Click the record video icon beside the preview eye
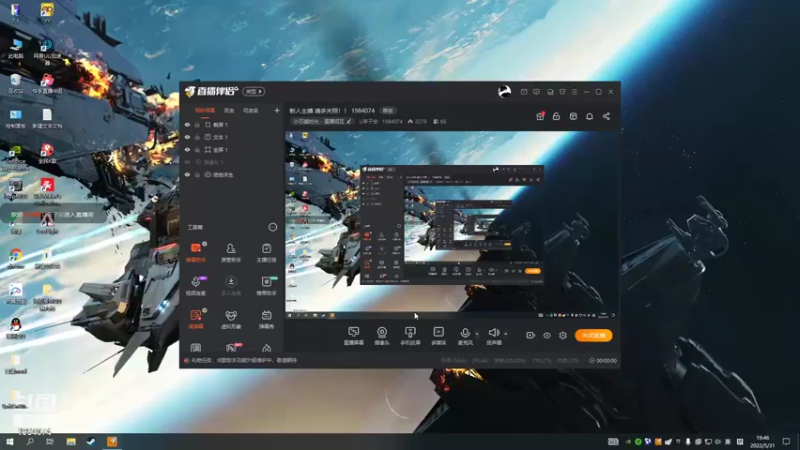The width and height of the screenshot is (800, 450). (x=531, y=335)
